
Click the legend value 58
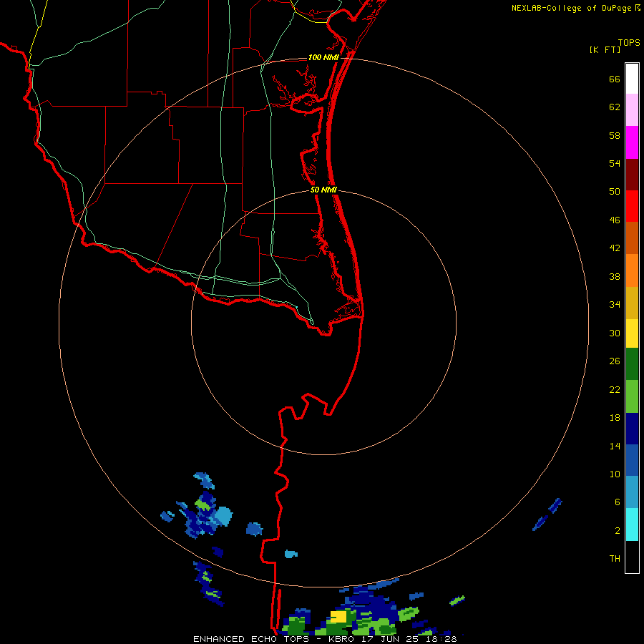(x=615, y=135)
